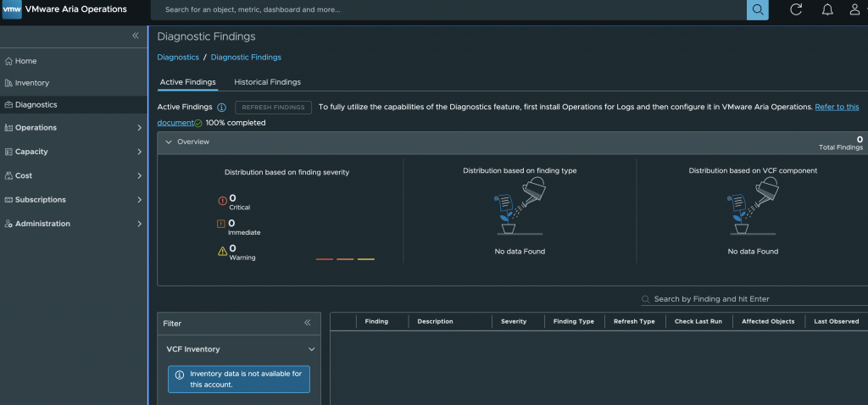Click the Diagnostics breadcrumb link
The image size is (868, 405).
[178, 57]
